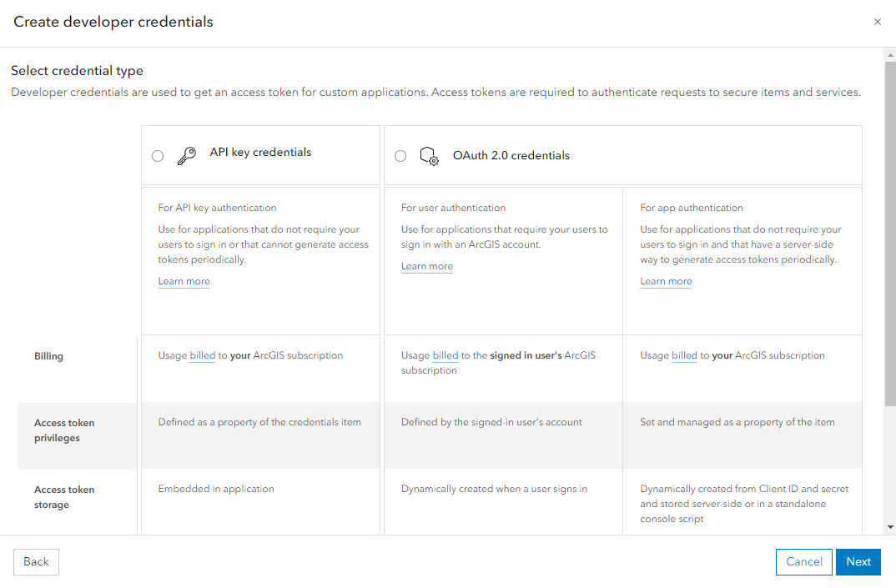Click billed link in user authentication column
This screenshot has height=588, width=896.
tap(445, 355)
